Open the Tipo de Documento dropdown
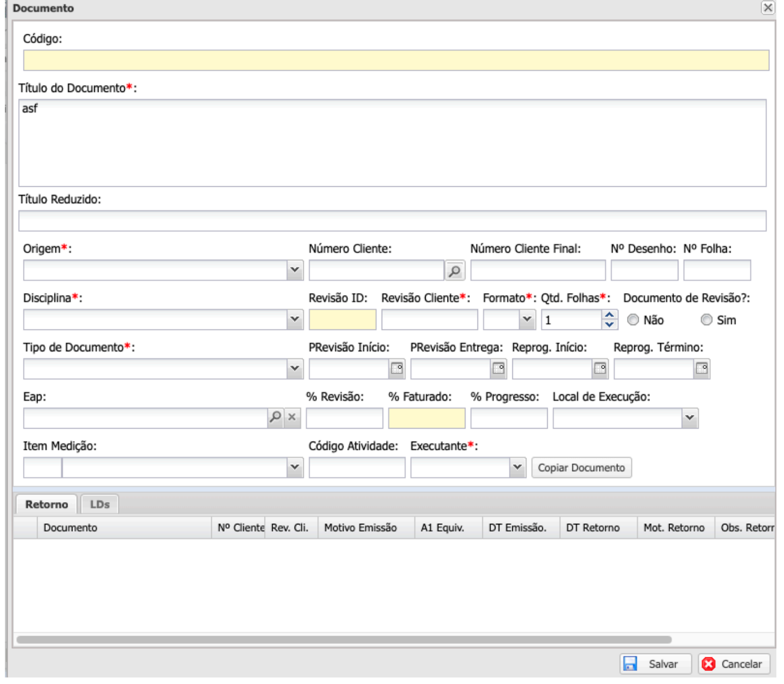This screenshot has width=784, height=684. (295, 369)
